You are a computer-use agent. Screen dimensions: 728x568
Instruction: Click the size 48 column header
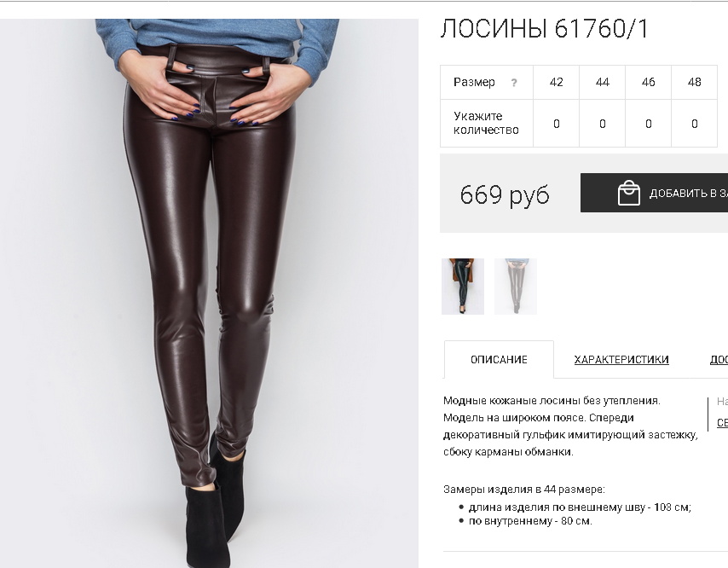click(694, 82)
